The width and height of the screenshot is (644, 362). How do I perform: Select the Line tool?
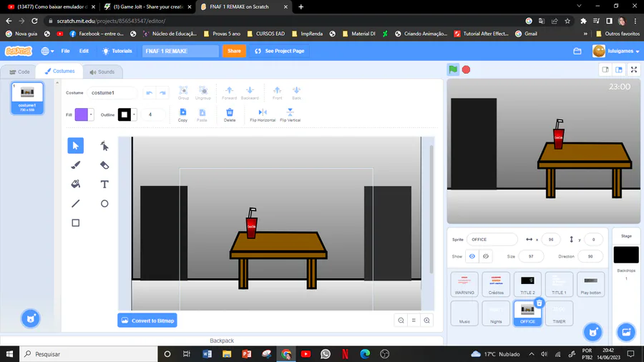click(x=76, y=204)
